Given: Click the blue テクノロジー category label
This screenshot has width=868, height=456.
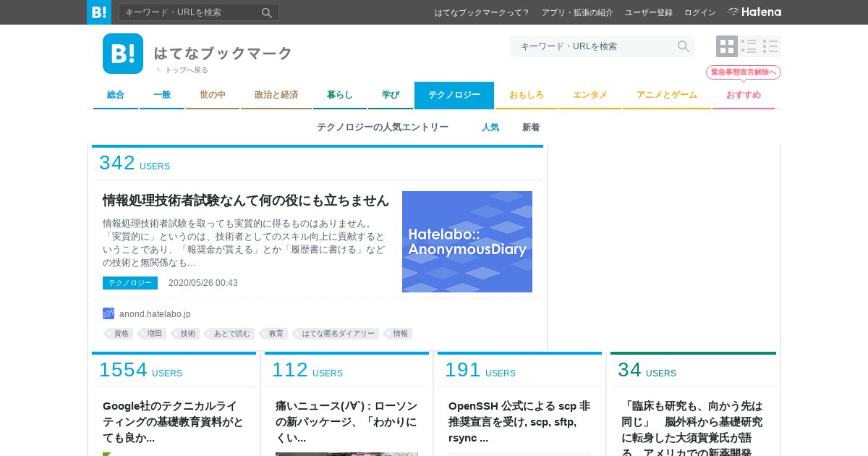Looking at the screenshot, I should point(130,283).
